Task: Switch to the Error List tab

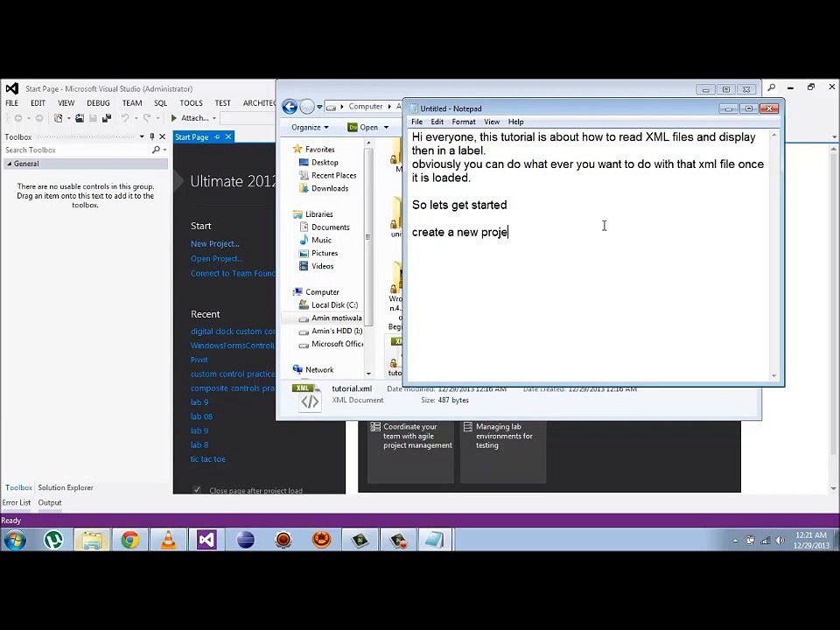Action: (x=17, y=502)
